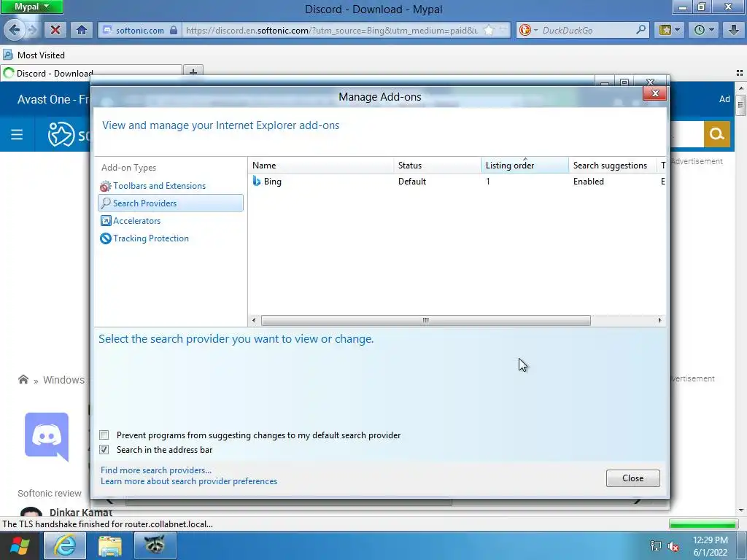Click the horizontal scrollbar thumb in provider list
The height and width of the screenshot is (560, 747).
coord(426,321)
